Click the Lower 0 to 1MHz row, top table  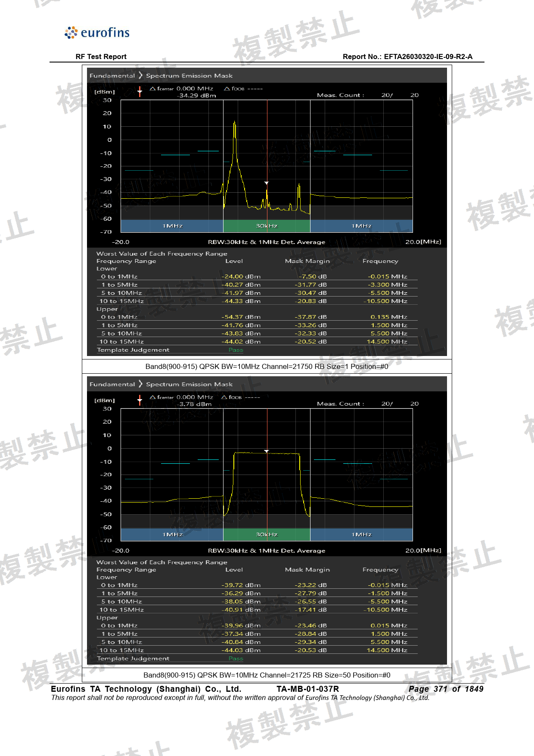click(x=257, y=277)
